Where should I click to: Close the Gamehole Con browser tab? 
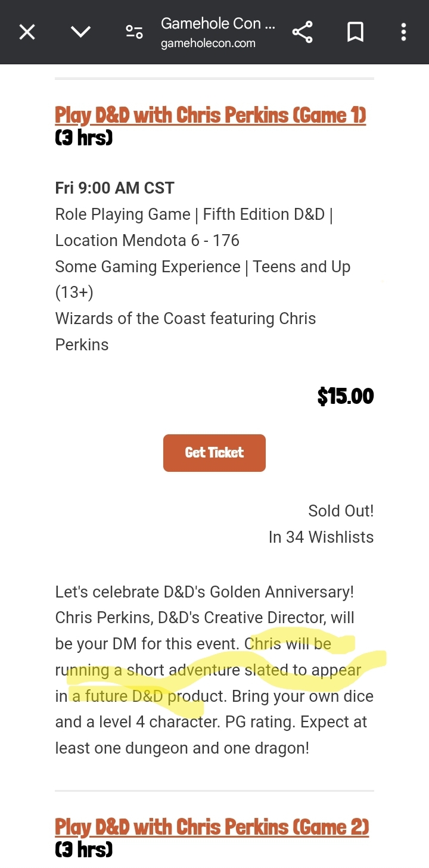[x=27, y=32]
